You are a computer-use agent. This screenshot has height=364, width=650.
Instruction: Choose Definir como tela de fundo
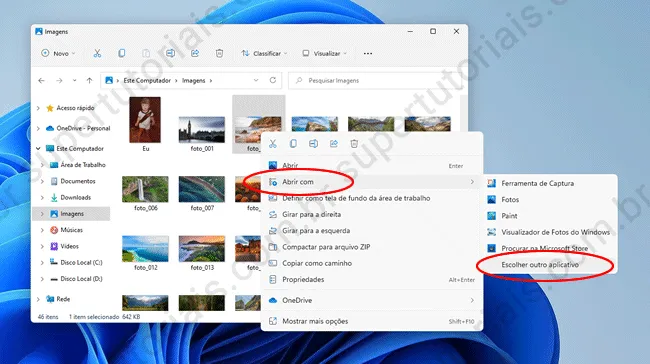372,198
